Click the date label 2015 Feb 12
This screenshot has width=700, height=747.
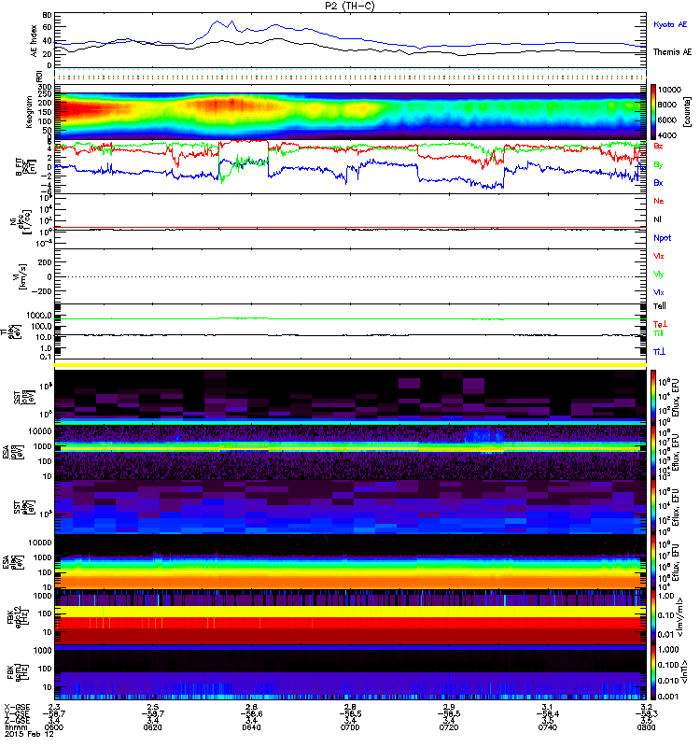29,734
